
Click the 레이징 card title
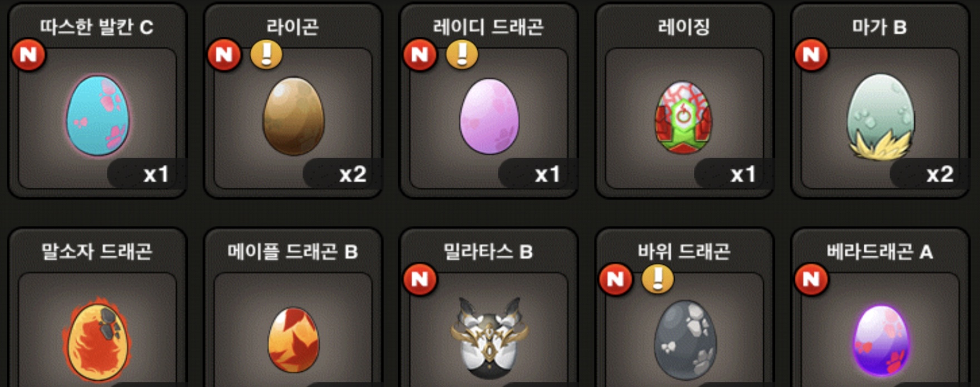684,27
